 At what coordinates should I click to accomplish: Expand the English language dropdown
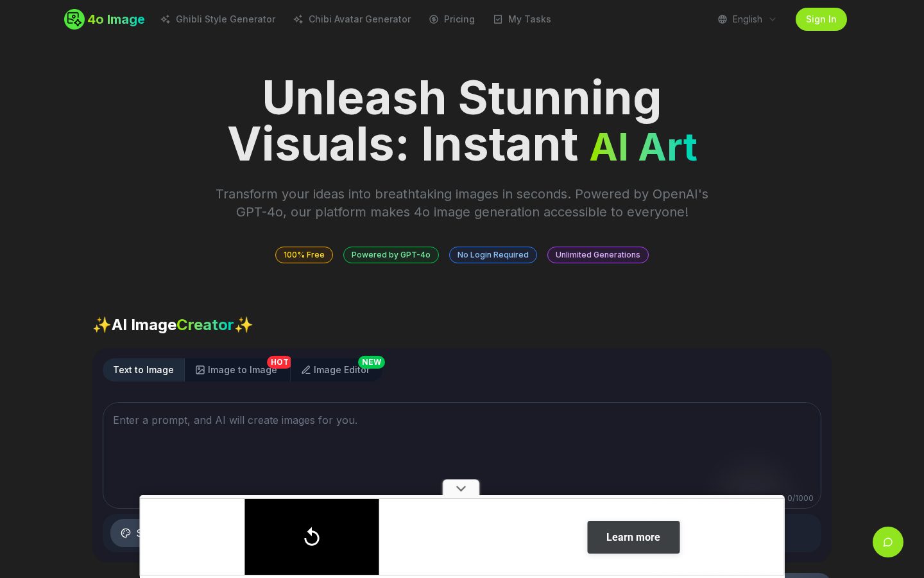748,19
